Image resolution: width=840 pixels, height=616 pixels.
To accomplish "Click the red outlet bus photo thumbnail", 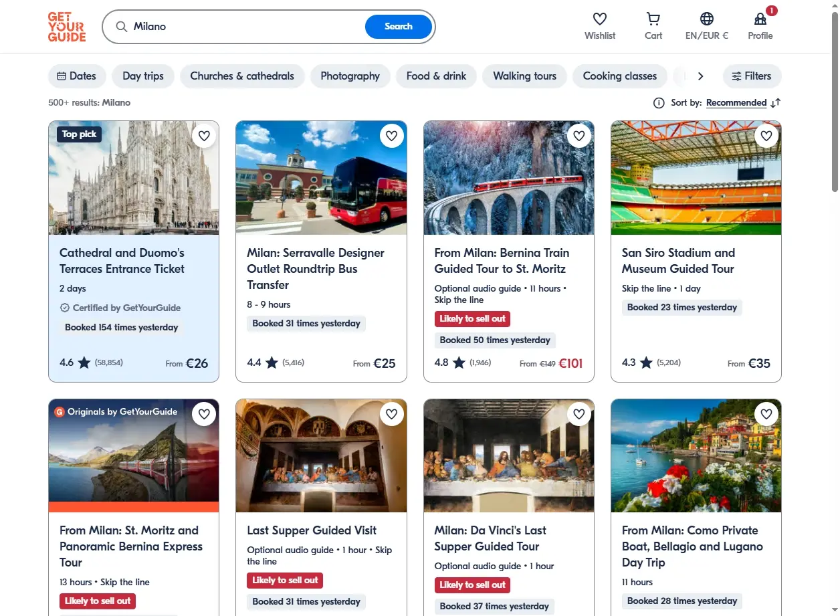I will (321, 178).
